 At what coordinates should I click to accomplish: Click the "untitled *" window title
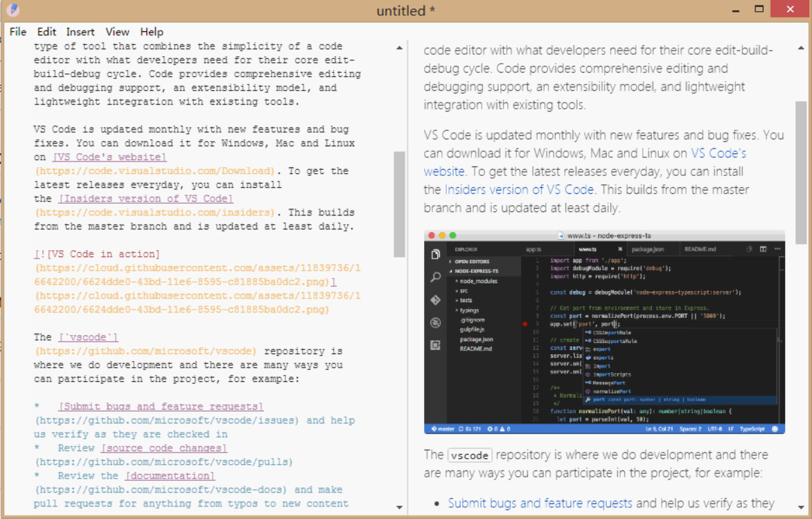405,10
